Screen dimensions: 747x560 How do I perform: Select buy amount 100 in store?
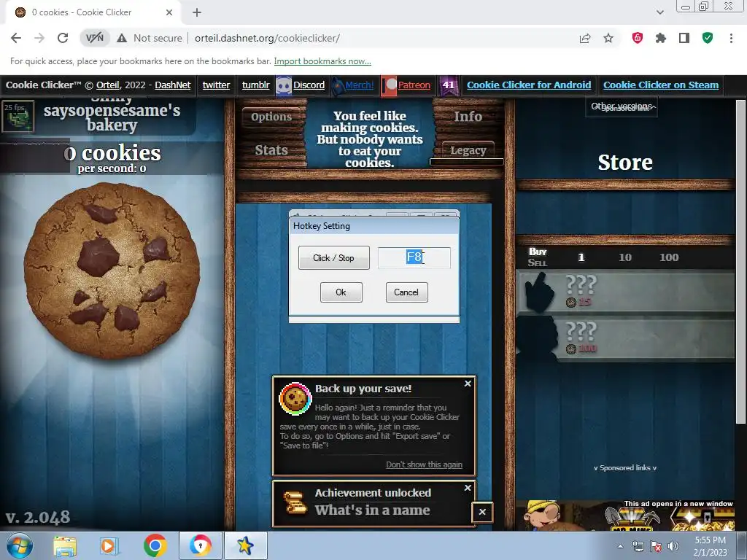point(669,257)
